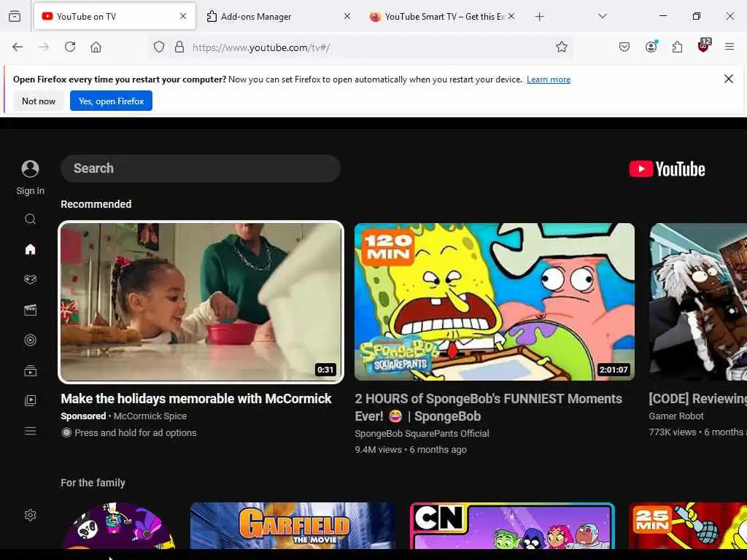The height and width of the screenshot is (560, 747).
Task: Open the Garfield The Movie thumbnail
Action: point(293,526)
